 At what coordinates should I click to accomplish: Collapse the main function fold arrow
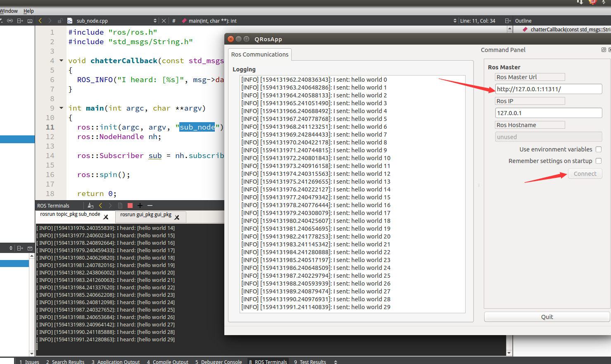61,108
